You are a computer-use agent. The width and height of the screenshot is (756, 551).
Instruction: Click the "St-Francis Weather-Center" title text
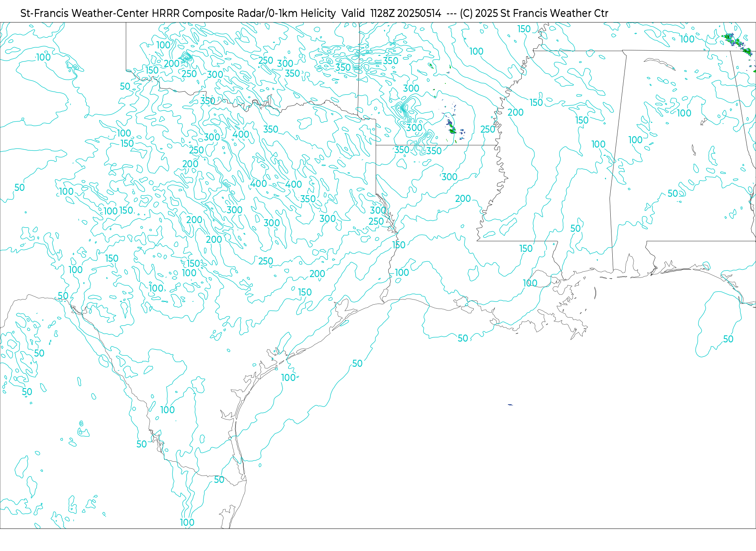click(85, 13)
